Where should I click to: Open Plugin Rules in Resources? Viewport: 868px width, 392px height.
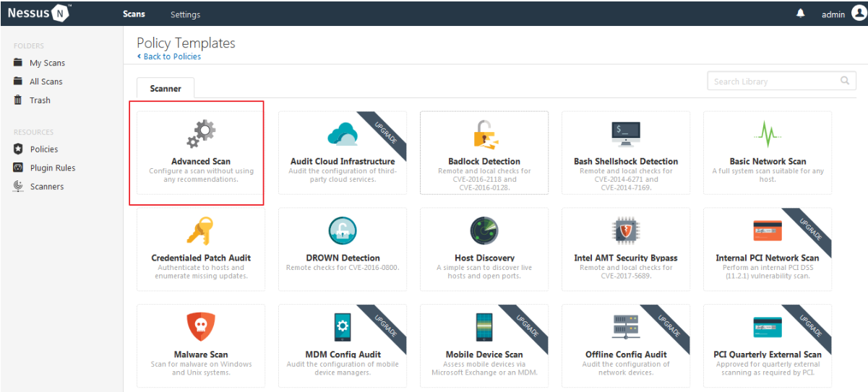(x=53, y=168)
